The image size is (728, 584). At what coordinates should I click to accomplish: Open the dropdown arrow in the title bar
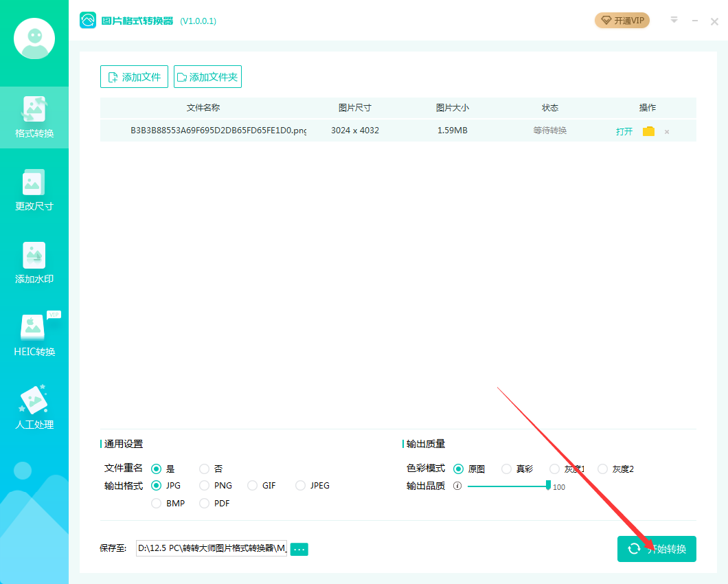pos(674,21)
